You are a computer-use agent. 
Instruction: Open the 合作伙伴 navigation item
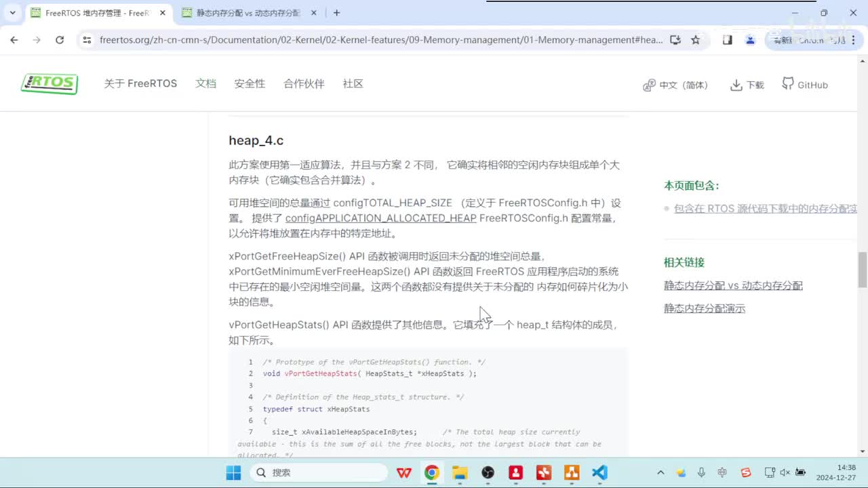tap(304, 84)
